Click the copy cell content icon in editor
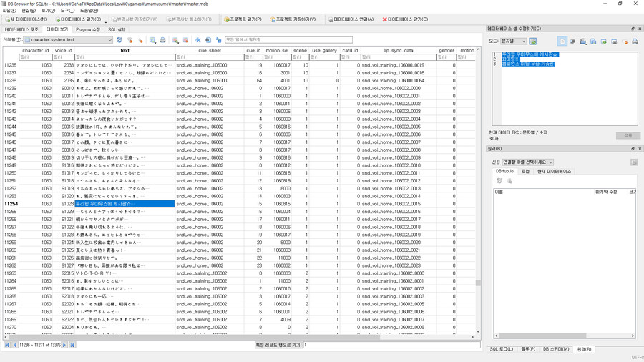Screen dimensions: 644x362 (593, 41)
